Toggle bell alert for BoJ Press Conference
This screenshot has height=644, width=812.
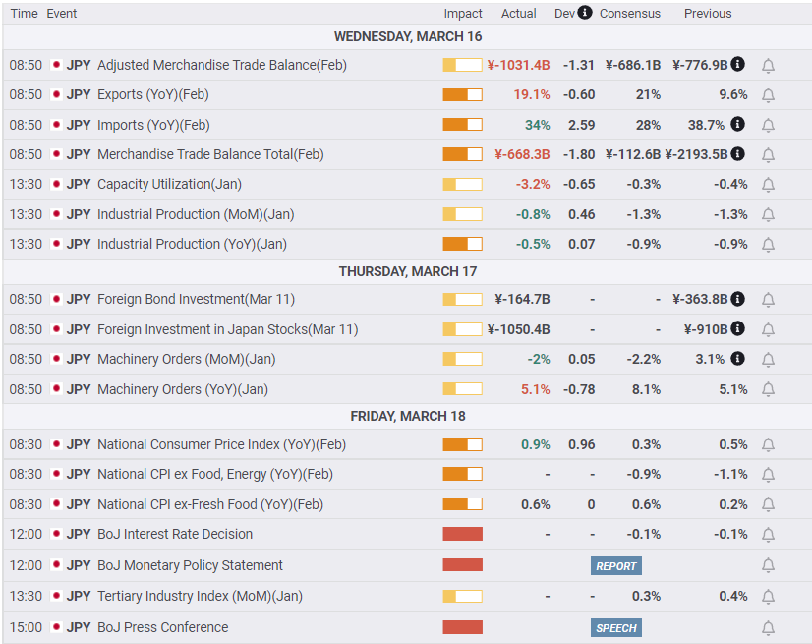(768, 628)
